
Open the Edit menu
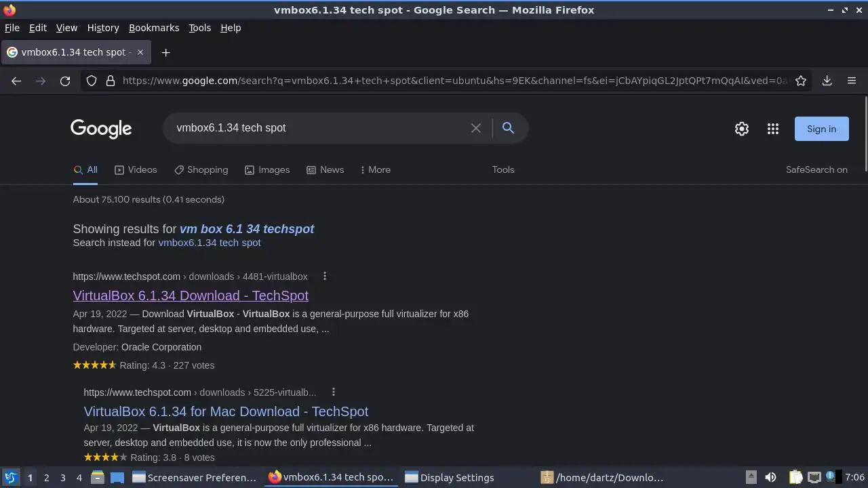[x=38, y=28]
